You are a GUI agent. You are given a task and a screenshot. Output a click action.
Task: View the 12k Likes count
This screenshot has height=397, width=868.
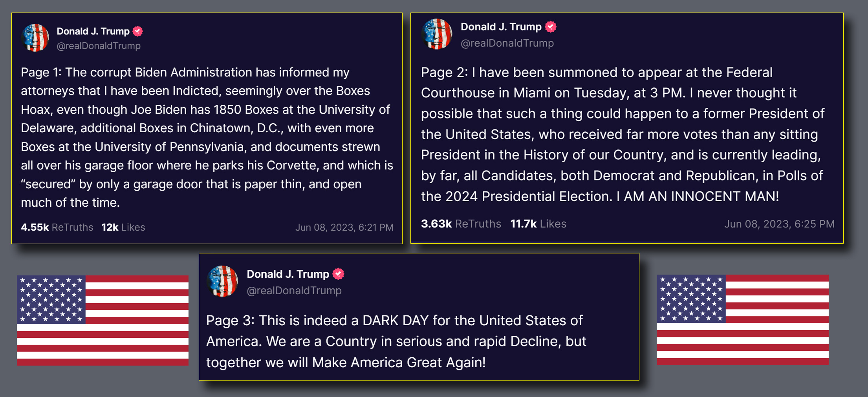(123, 227)
